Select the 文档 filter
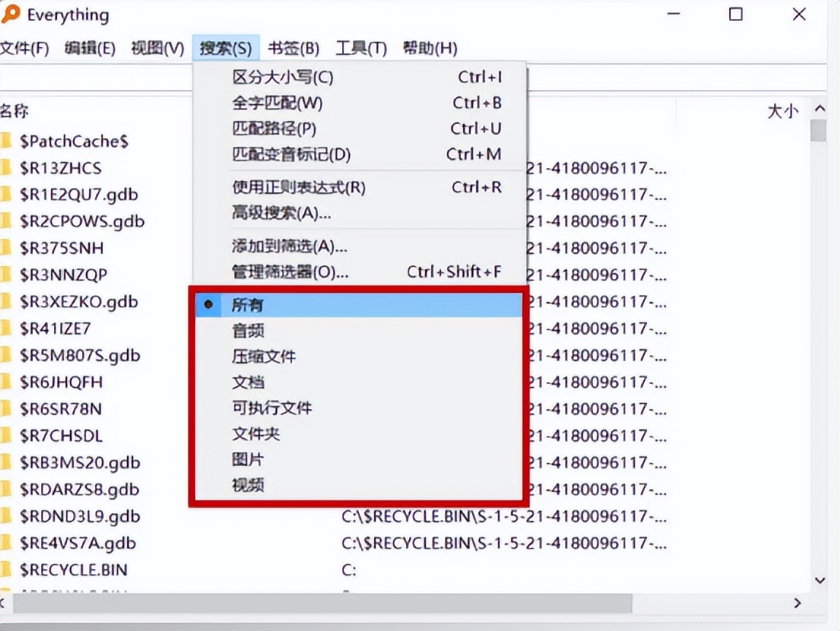This screenshot has width=840, height=631. coord(359,382)
